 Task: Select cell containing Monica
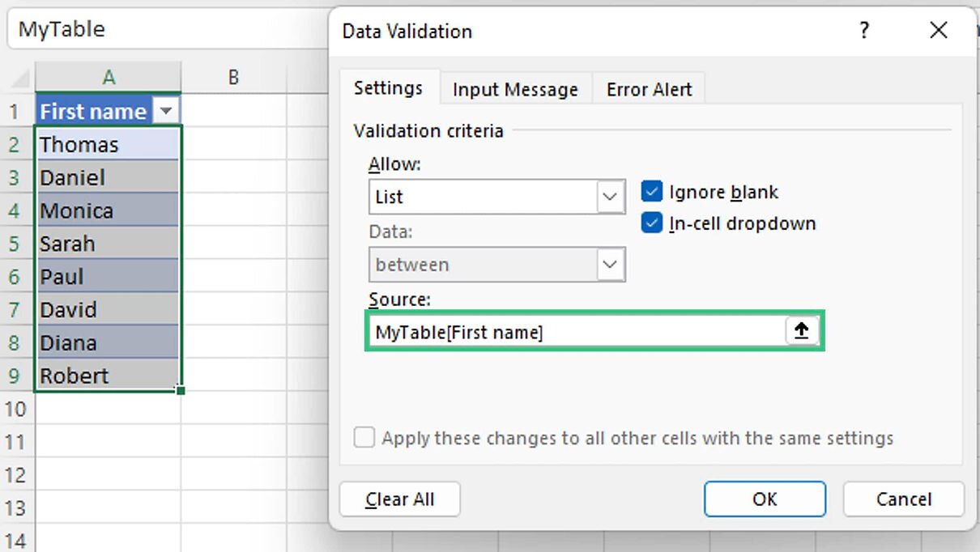pos(107,210)
